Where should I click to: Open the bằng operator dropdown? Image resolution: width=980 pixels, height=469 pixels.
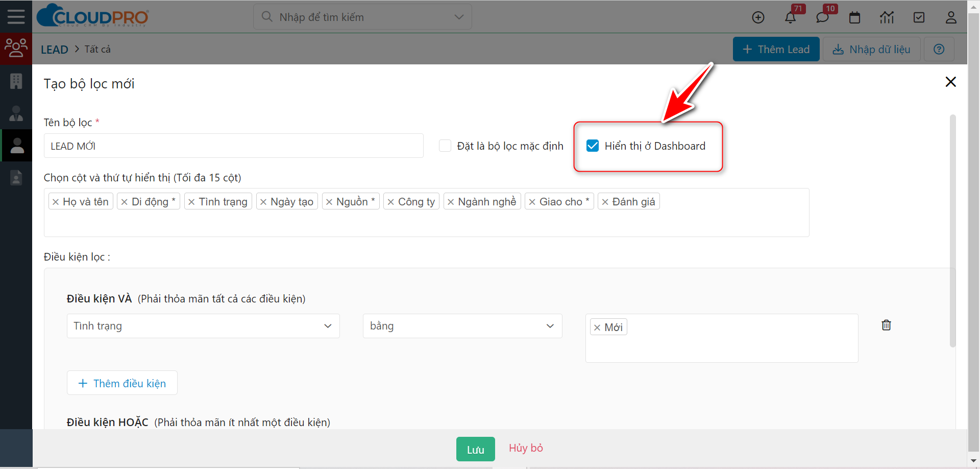coord(462,326)
